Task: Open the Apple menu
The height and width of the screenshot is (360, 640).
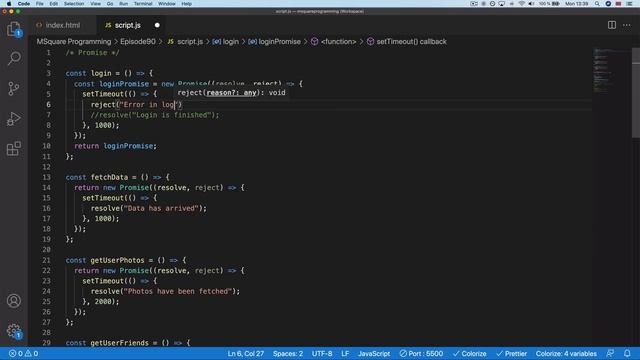Action: tap(9, 4)
